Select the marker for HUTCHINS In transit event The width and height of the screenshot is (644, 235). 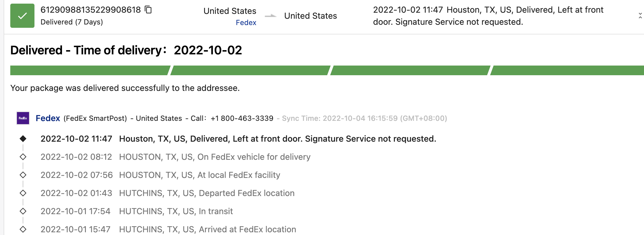pyautogui.click(x=23, y=211)
